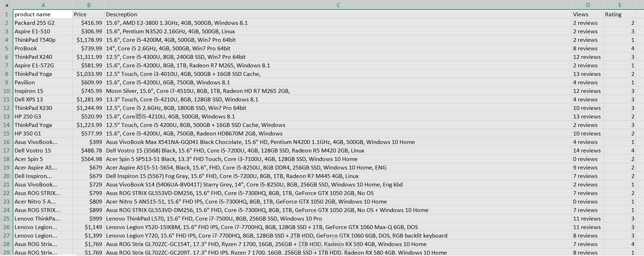Click the price "$306.99"
This screenshot has width=644, height=256.
89,31
